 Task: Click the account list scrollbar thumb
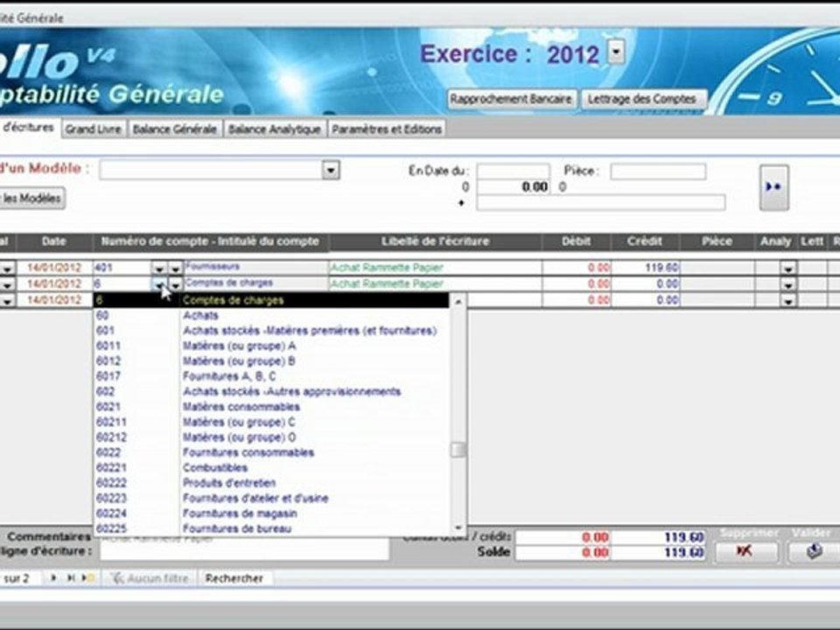tap(458, 450)
